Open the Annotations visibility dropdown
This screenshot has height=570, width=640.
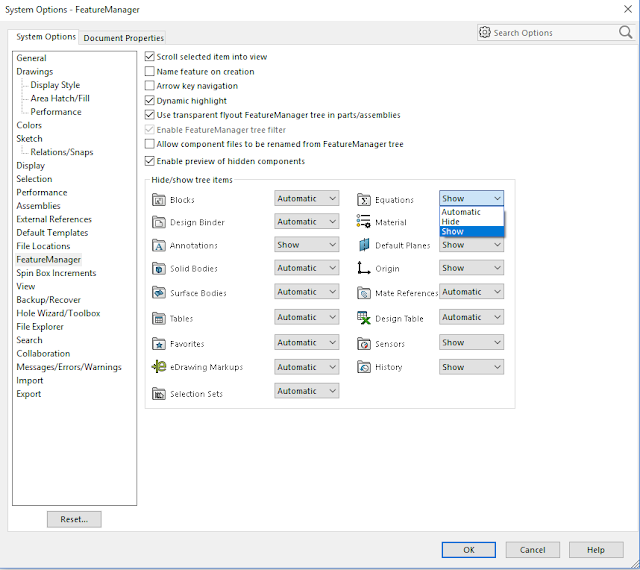[307, 245]
